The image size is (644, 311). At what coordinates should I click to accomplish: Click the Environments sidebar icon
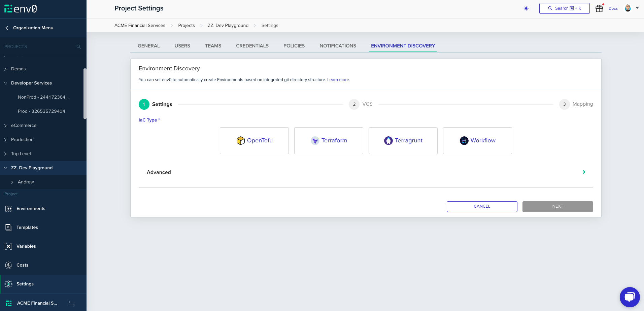(8, 209)
